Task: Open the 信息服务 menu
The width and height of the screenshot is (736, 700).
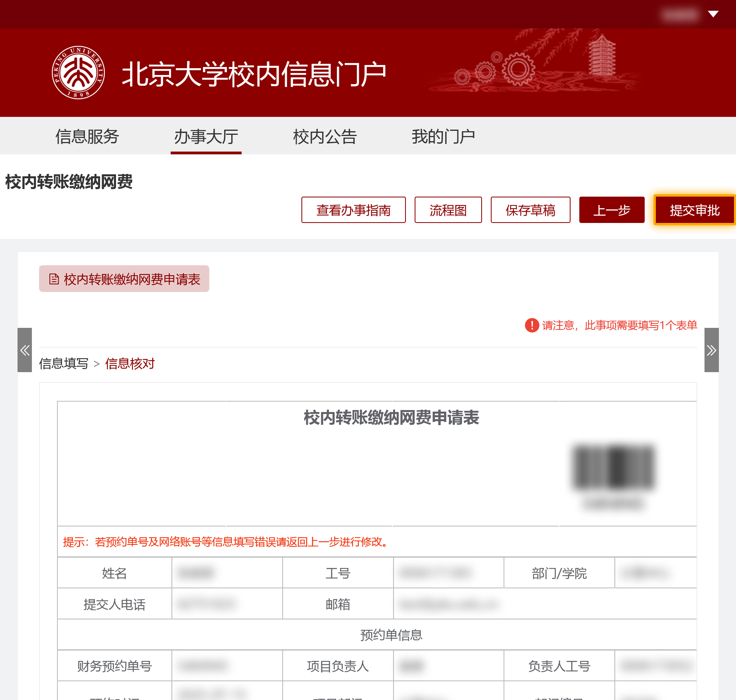Action: pos(87,136)
